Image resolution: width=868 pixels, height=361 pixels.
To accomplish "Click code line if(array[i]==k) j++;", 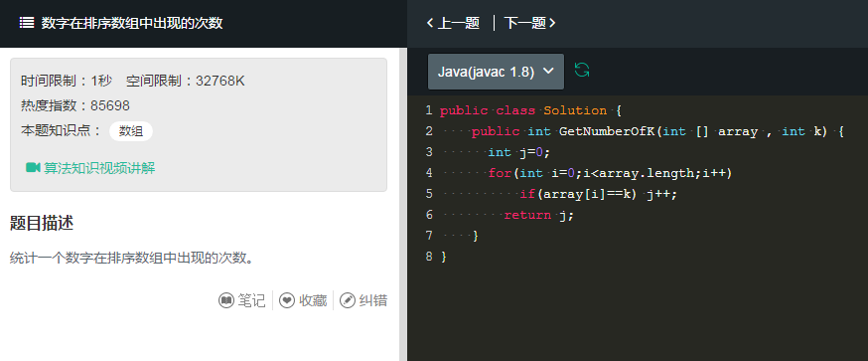I will [599, 195].
